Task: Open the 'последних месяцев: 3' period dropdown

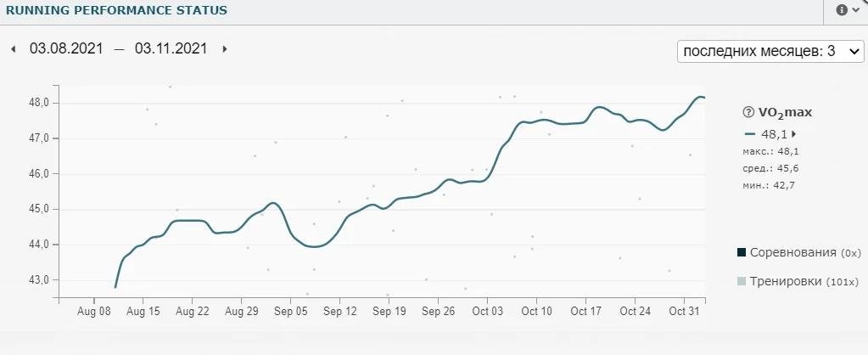Action: coord(770,51)
